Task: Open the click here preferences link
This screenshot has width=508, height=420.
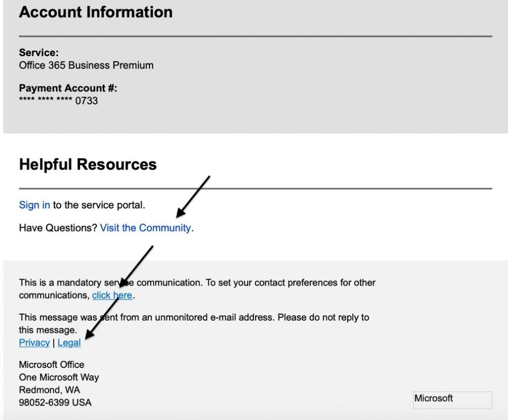Action: click(x=112, y=295)
